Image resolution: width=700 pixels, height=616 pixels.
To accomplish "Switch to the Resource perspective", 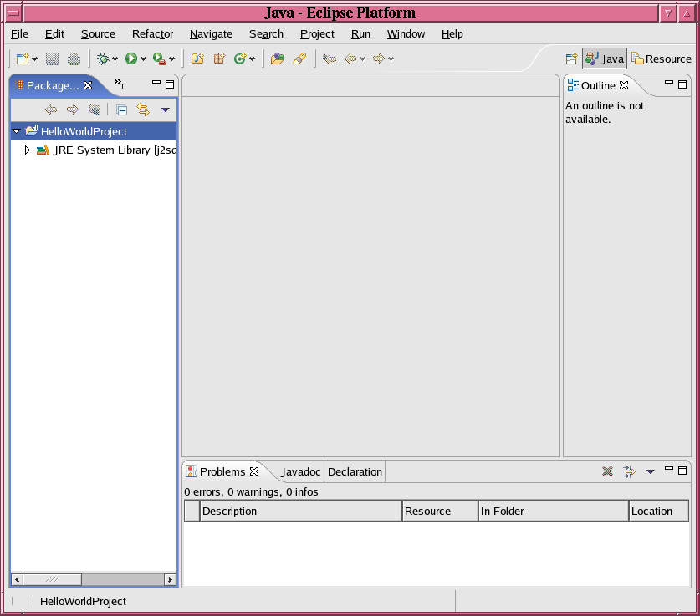I will click(662, 59).
